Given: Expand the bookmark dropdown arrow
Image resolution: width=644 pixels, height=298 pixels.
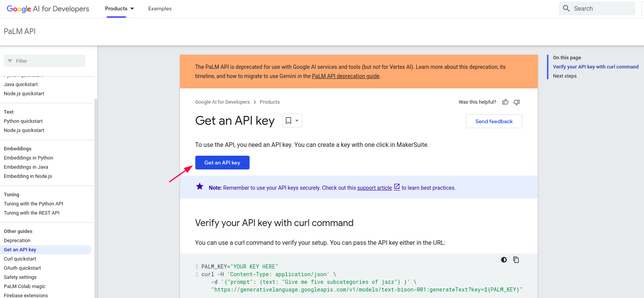Looking at the screenshot, I should (297, 121).
